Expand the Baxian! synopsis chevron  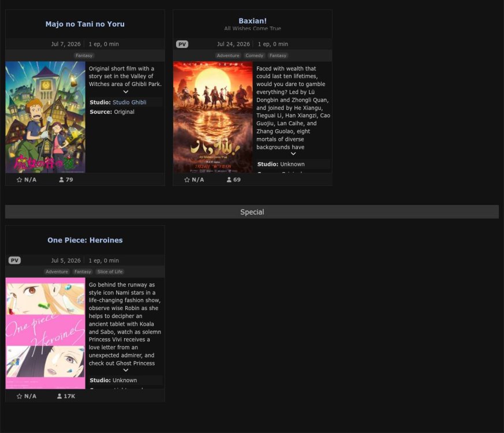pyautogui.click(x=293, y=154)
